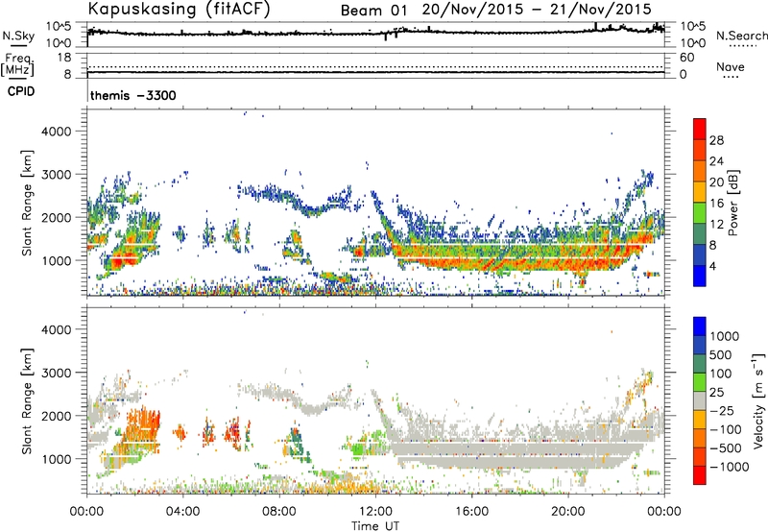Click the 4 label on the Power colorbar
The height and width of the screenshot is (532, 768).
pyautogui.click(x=713, y=267)
